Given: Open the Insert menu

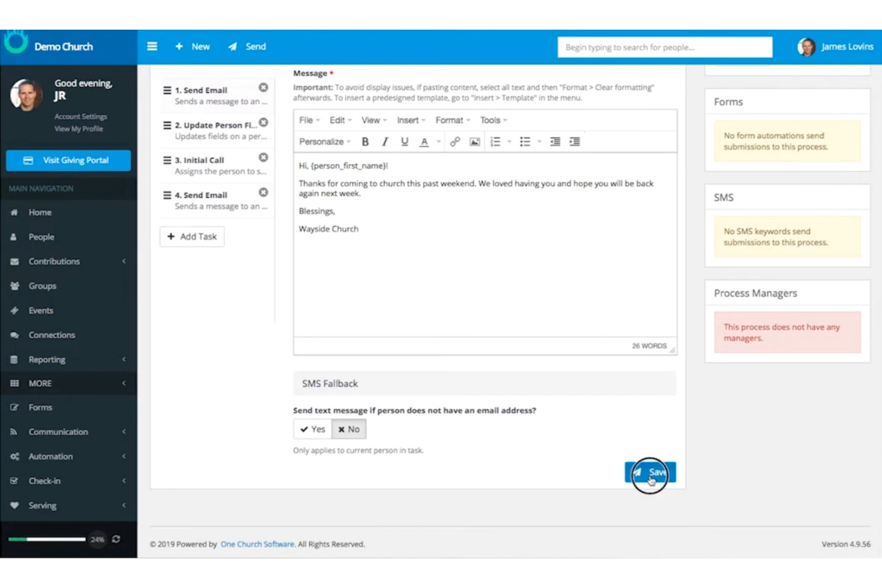Looking at the screenshot, I should [x=411, y=120].
